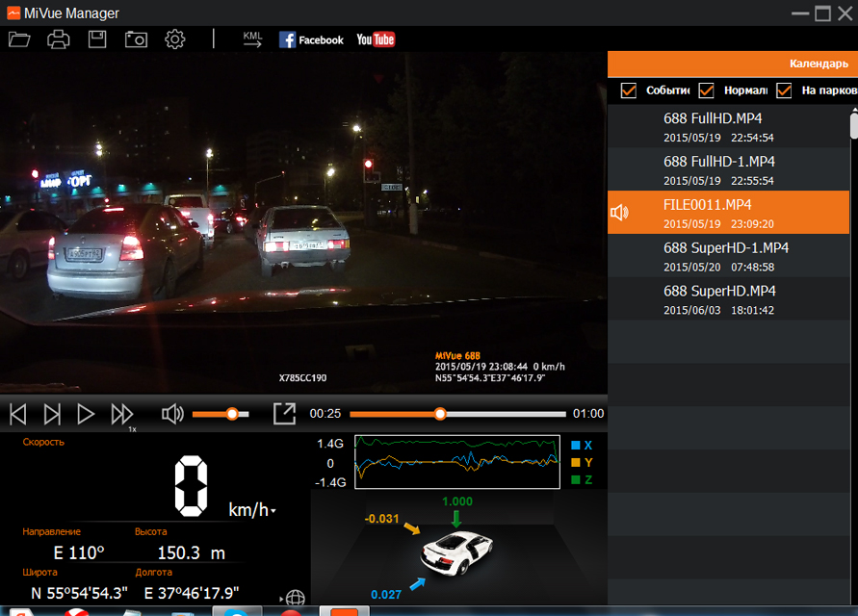Take a snapshot with the camera icon
Image resolution: width=858 pixels, height=616 pixels.
(136, 39)
